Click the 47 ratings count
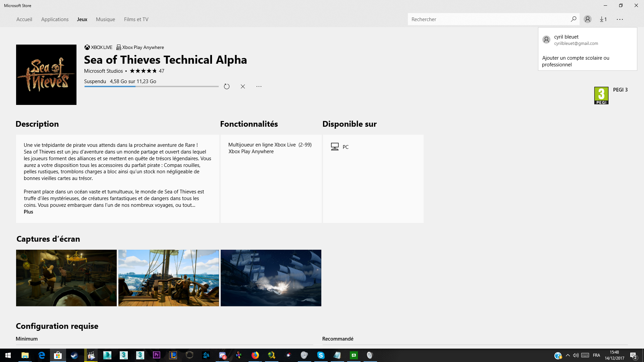 tap(162, 71)
